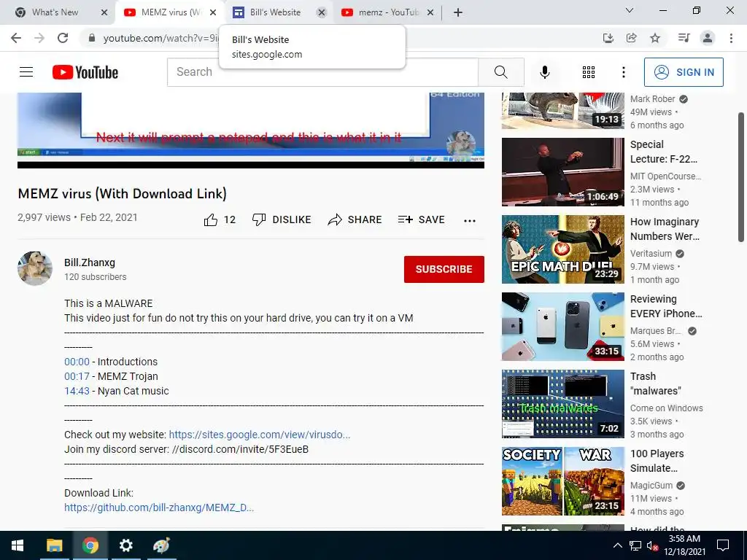747x560 pixels.
Task: Open File Explorer from taskbar
Action: click(54, 545)
